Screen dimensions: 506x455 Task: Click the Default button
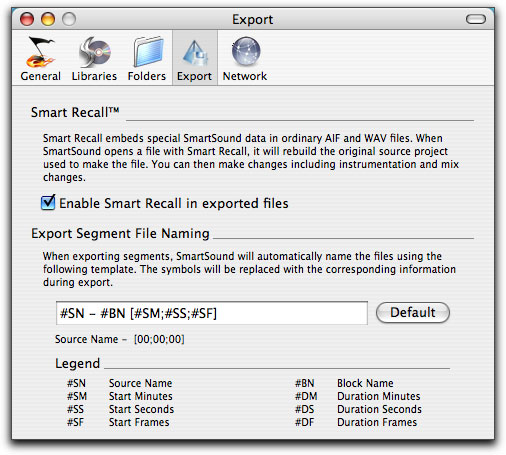413,313
